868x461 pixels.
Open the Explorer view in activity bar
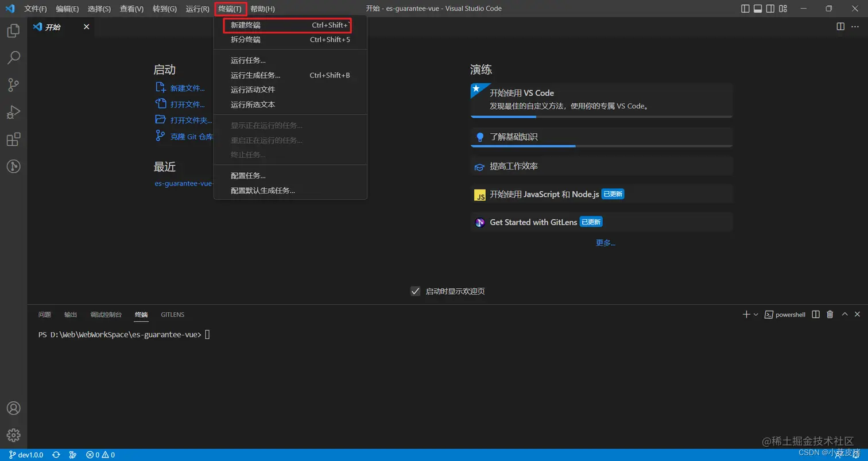(x=13, y=30)
